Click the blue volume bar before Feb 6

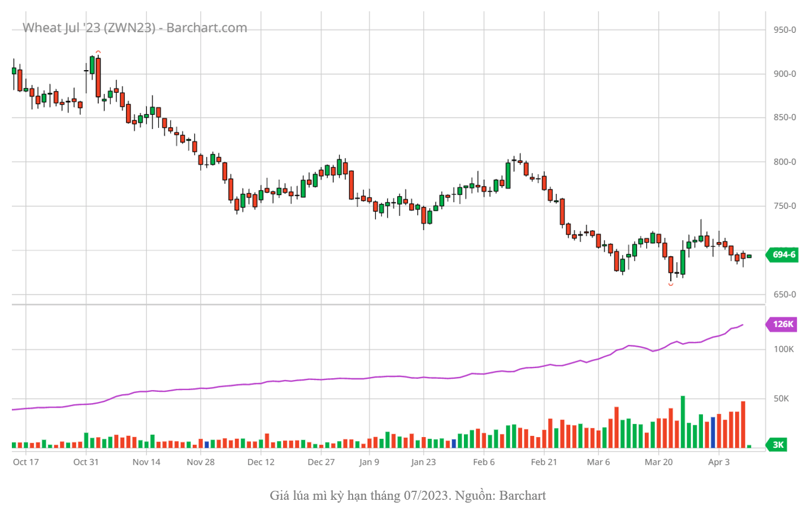(454, 444)
